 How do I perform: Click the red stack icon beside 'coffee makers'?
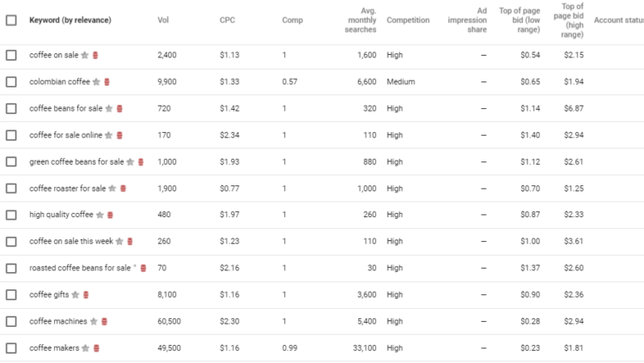click(96, 348)
